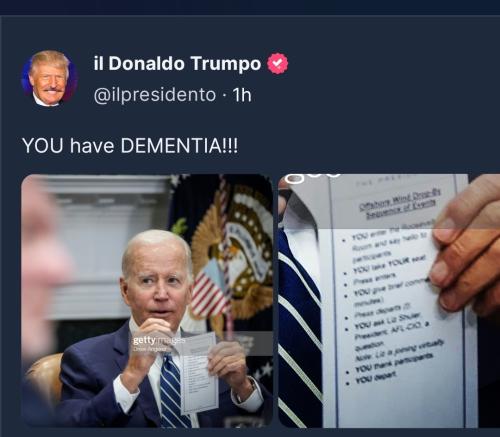Open the right close-up note card photo
Viewport: 500px width, 437px height.
click(x=389, y=301)
